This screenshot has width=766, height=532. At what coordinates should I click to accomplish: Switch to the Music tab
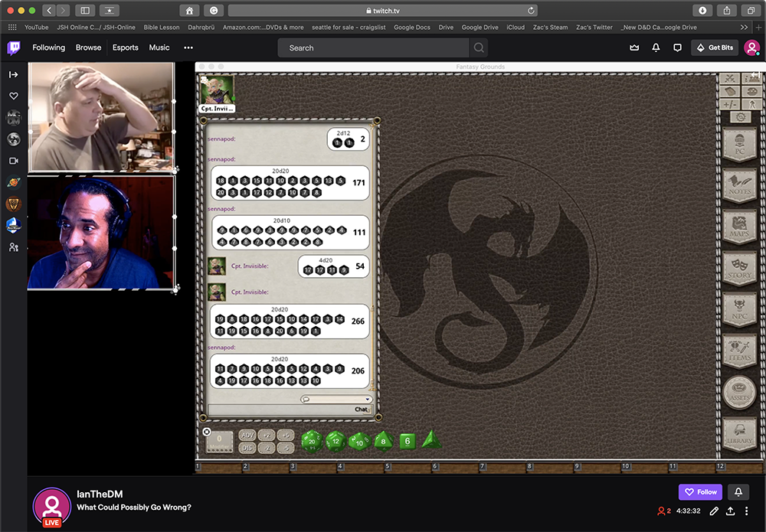159,47
